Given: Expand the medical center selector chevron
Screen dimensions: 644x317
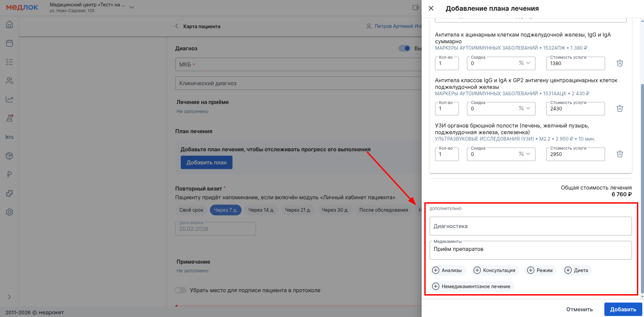Looking at the screenshot, I should 132,7.
